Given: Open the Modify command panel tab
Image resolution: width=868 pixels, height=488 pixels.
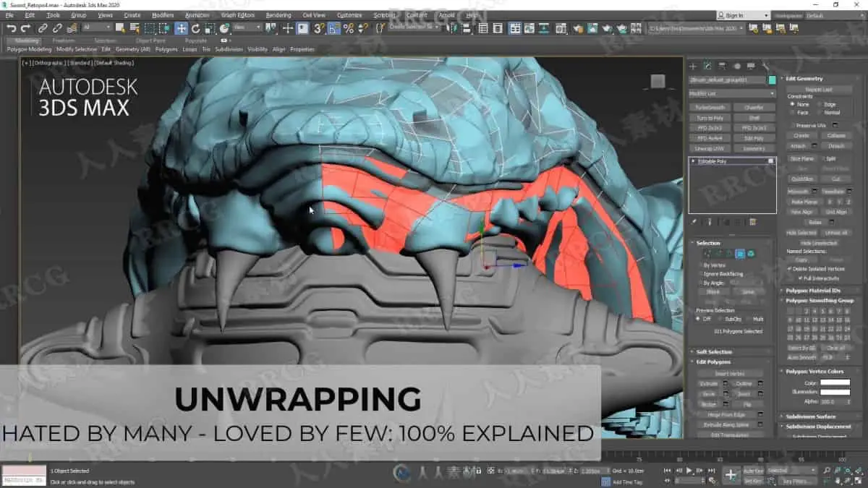Looking at the screenshot, I should tap(707, 66).
